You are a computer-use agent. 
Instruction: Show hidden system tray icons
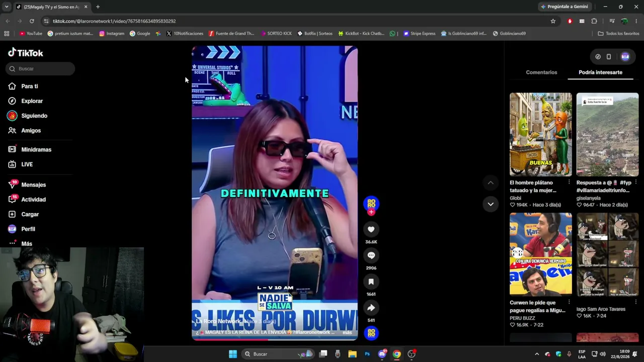[x=536, y=354]
